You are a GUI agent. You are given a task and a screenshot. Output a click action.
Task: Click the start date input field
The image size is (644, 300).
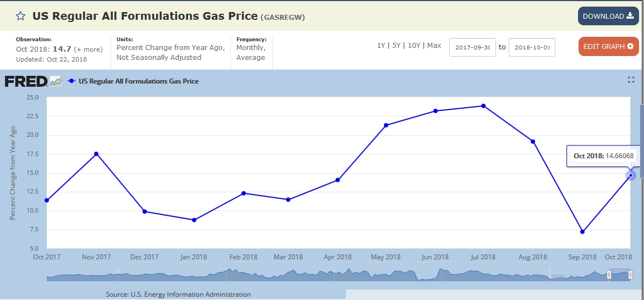[x=472, y=47]
